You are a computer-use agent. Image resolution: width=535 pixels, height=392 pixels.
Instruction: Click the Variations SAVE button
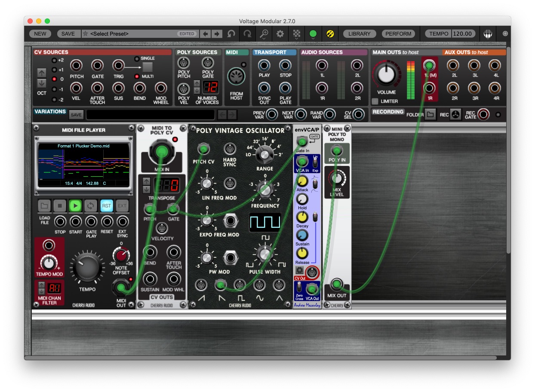click(x=76, y=115)
